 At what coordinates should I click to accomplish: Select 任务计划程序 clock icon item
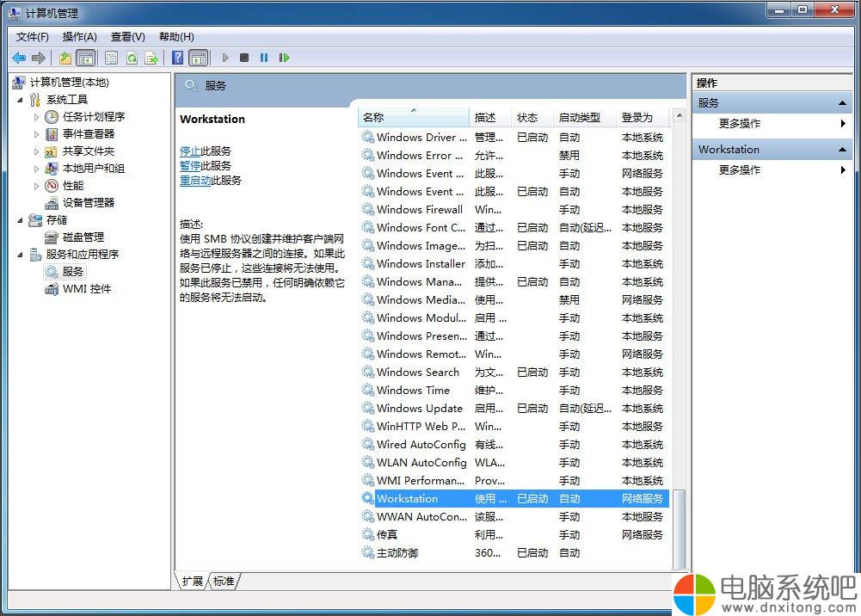52,117
